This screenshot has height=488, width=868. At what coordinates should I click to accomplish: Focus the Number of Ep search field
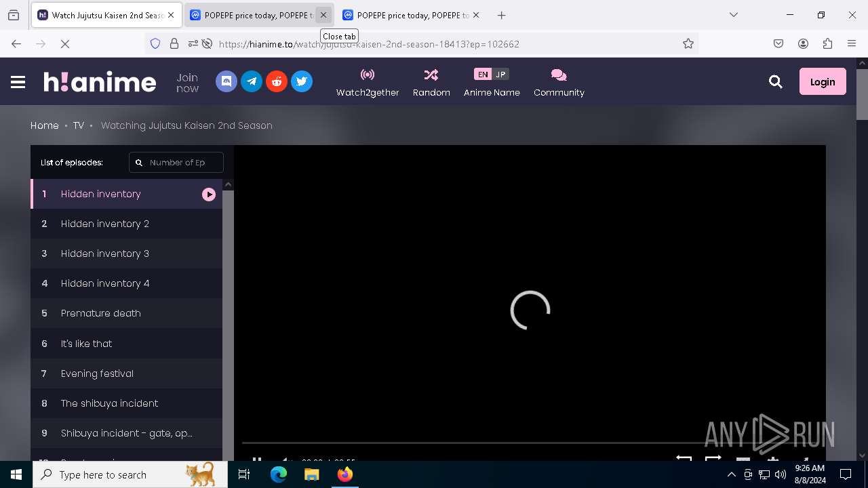(176, 163)
